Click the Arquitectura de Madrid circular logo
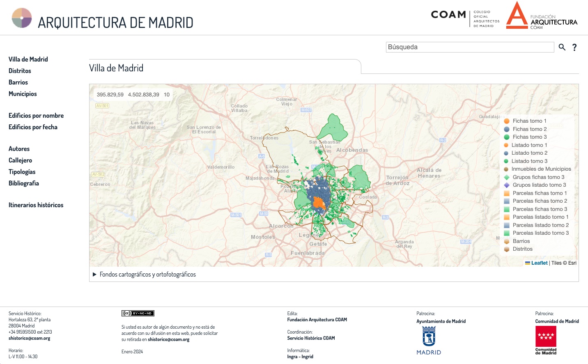The width and height of the screenshot is (588, 364). (x=22, y=18)
